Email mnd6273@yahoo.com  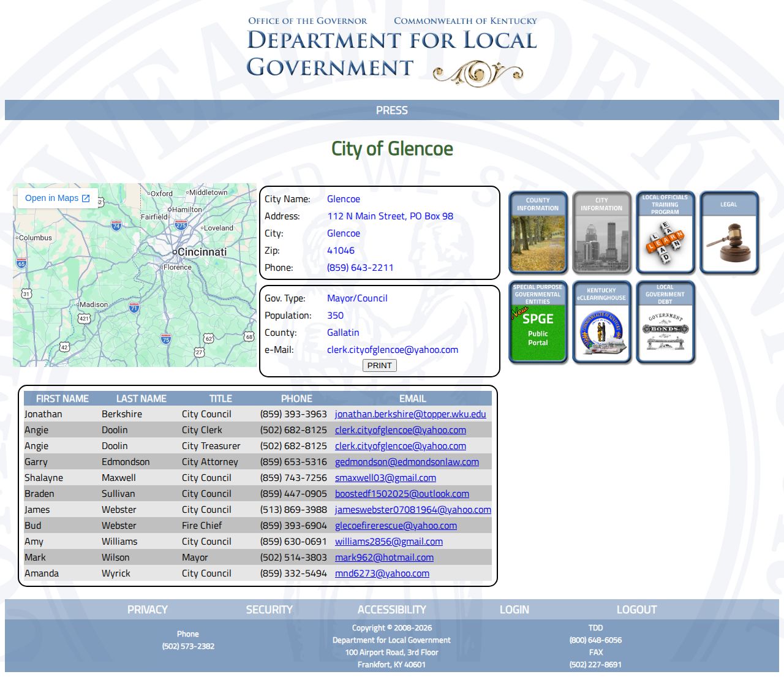pyautogui.click(x=382, y=573)
